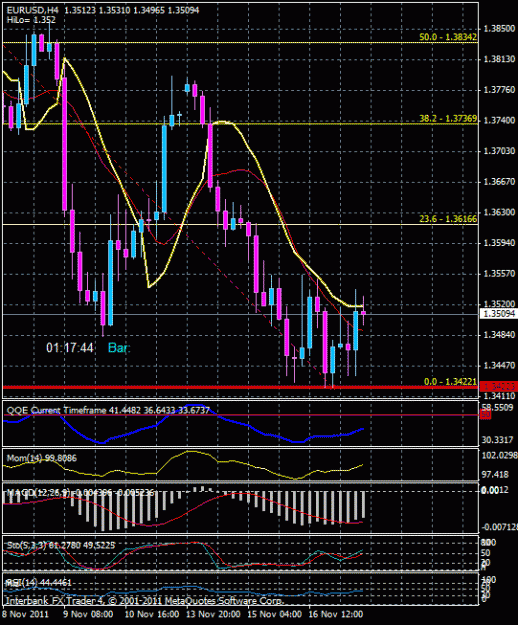Click the 50.0 - 1.38342 Fibonacci label
518x625 pixels.
pyautogui.click(x=448, y=37)
